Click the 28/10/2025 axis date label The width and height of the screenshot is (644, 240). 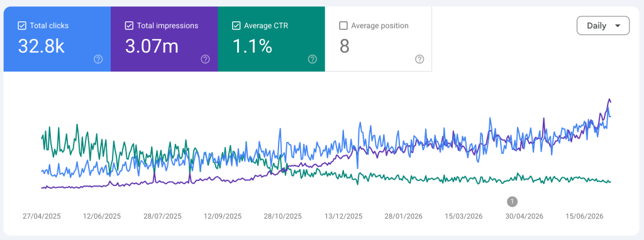[x=282, y=216]
